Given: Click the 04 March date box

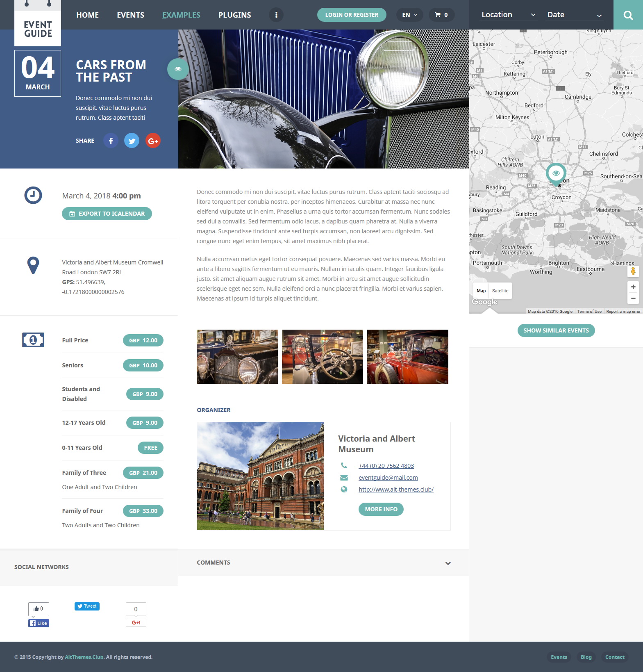Looking at the screenshot, I should [38, 73].
